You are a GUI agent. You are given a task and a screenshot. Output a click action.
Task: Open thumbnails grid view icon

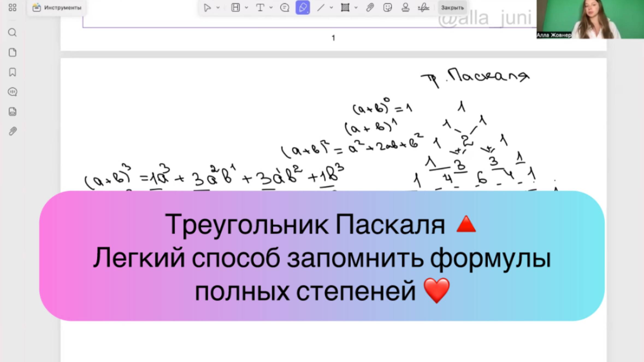(x=12, y=8)
